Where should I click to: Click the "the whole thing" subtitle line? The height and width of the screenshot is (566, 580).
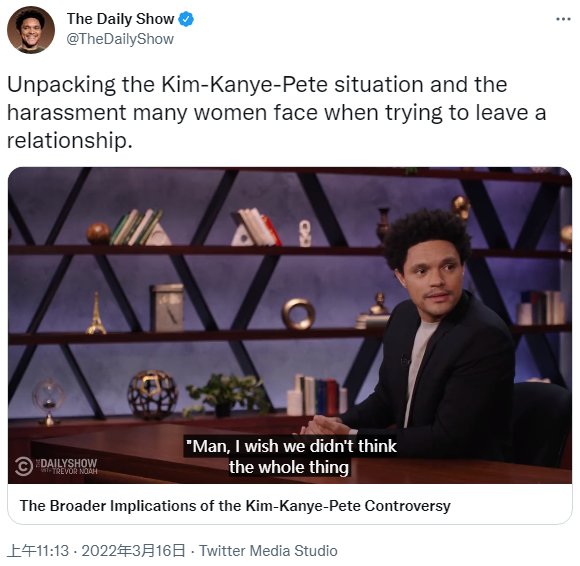coord(289,467)
